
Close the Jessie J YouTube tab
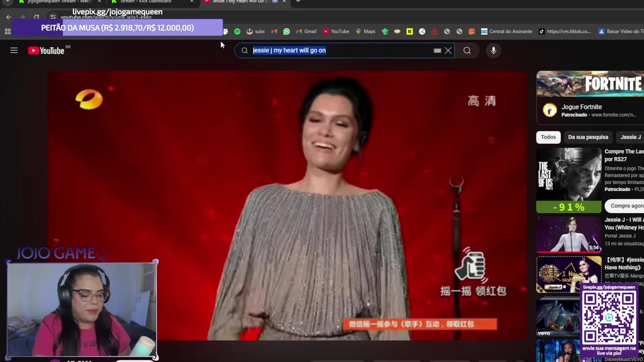[x=284, y=2]
